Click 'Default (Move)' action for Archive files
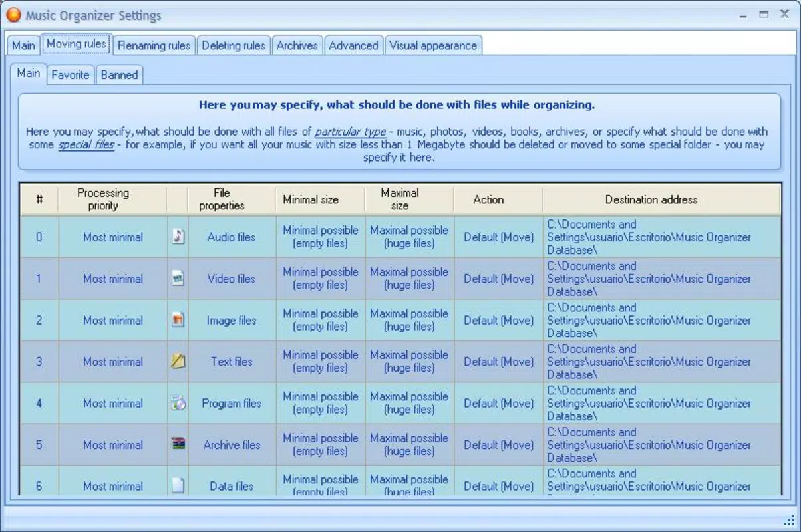The image size is (801, 532). (499, 445)
